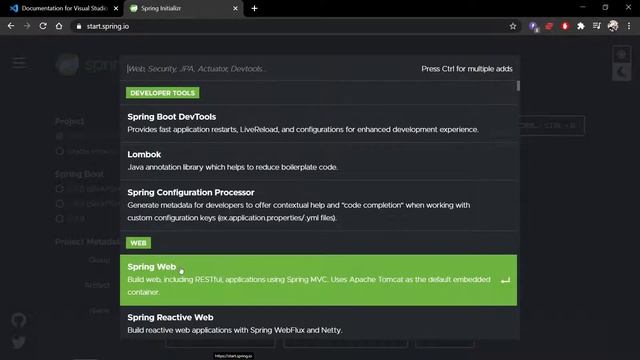Screen dimensions: 640x360
Task: Open the purple circle extension icon
Action: pos(533,27)
